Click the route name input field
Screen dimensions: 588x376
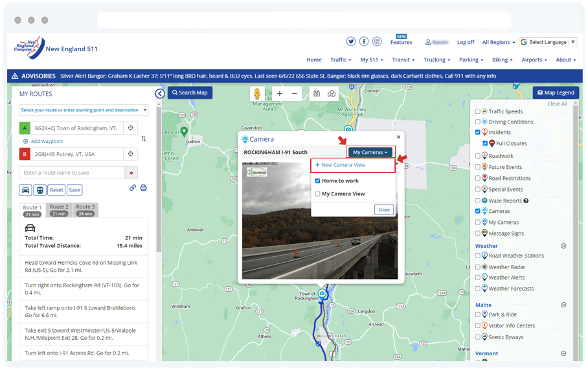point(72,173)
